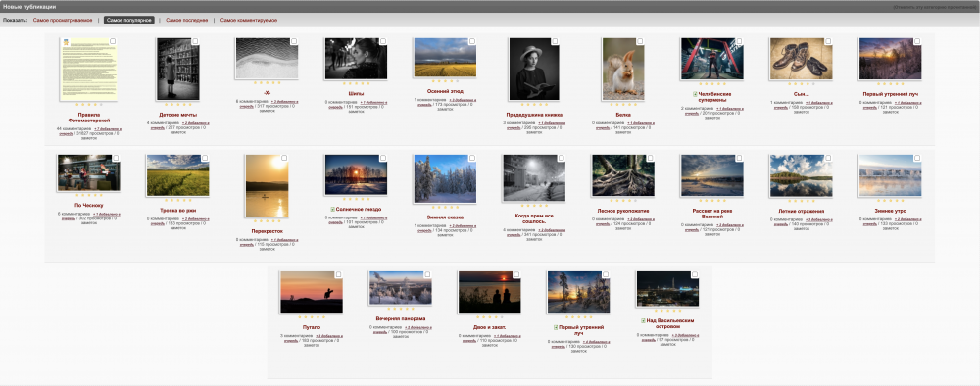Tick checkbox on Когда прям все сошлось photo
This screenshot has height=386, width=980.
pyautogui.click(x=562, y=158)
